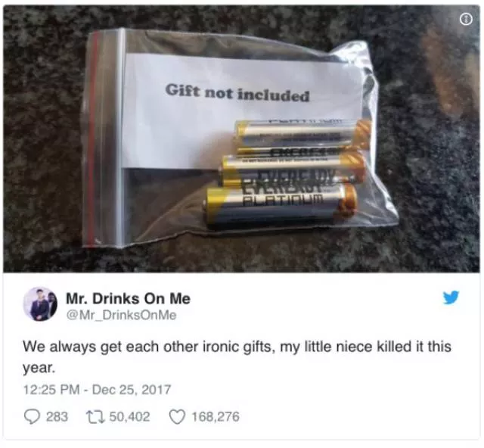Open the Mr. Drinks On Me avatar
This screenshot has width=484, height=448.
tap(40, 304)
